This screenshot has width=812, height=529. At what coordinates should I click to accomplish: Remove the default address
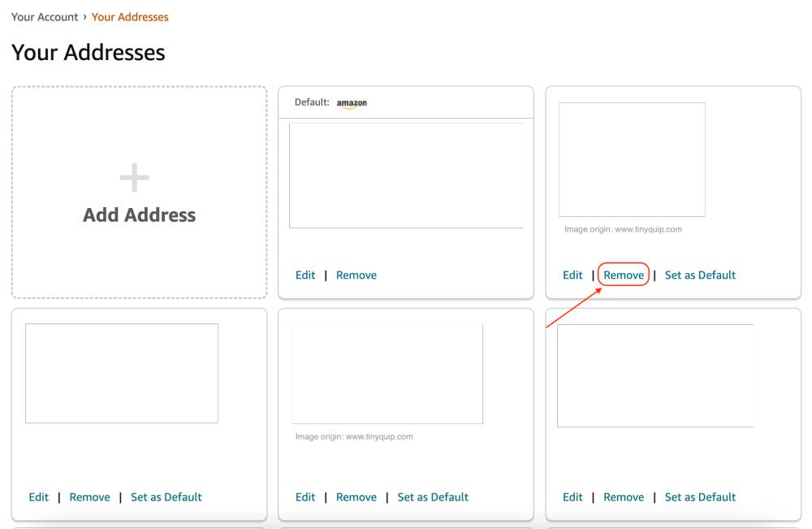356,275
